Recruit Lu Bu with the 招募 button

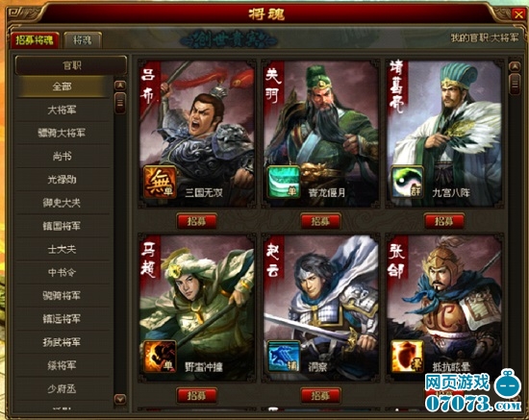(196, 221)
